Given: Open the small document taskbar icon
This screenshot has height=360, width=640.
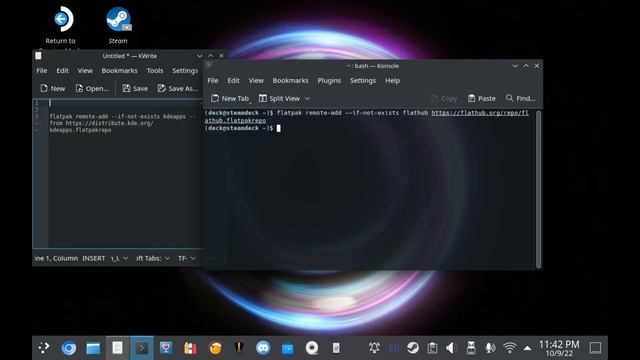Looking at the screenshot, I should [x=336, y=348].
